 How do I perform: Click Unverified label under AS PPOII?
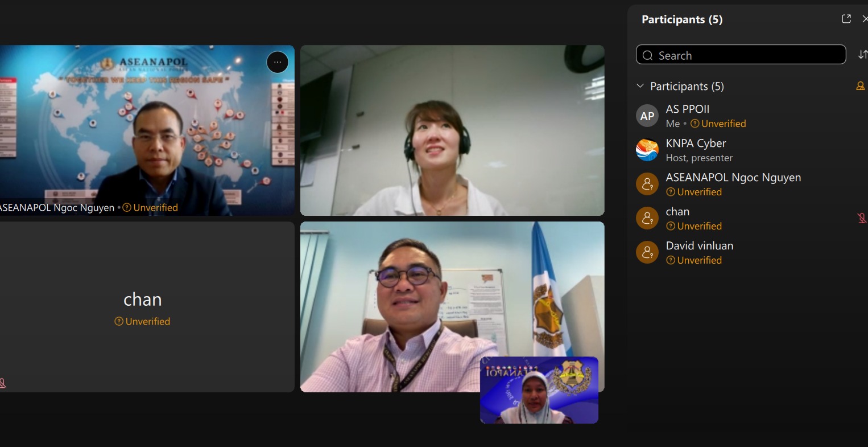[x=723, y=124]
